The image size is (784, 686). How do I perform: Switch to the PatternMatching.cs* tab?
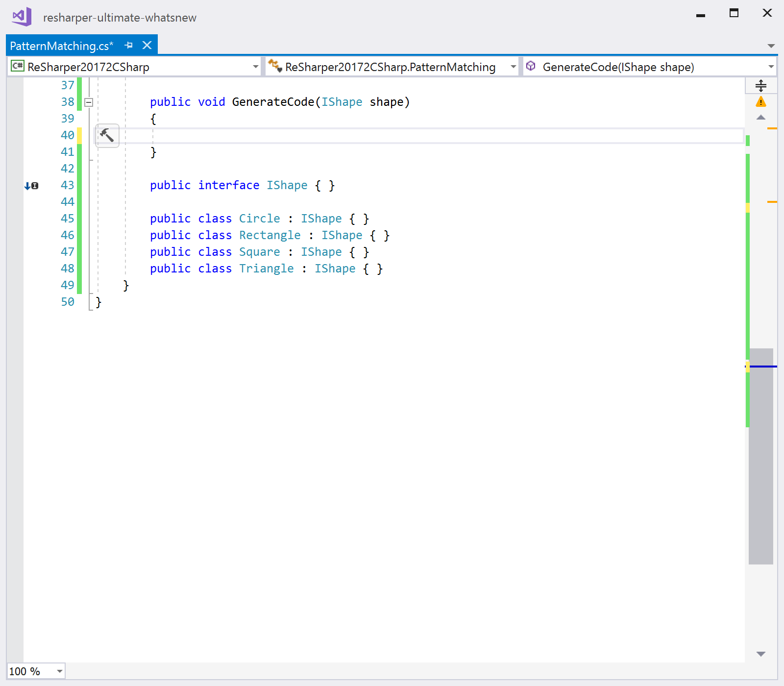click(x=61, y=46)
